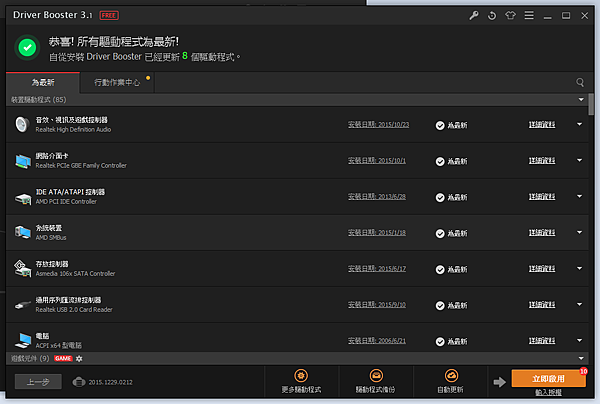Image resolution: width=600 pixels, height=404 pixels.
Task: Open the driver backup icon
Action: pyautogui.click(x=376, y=376)
